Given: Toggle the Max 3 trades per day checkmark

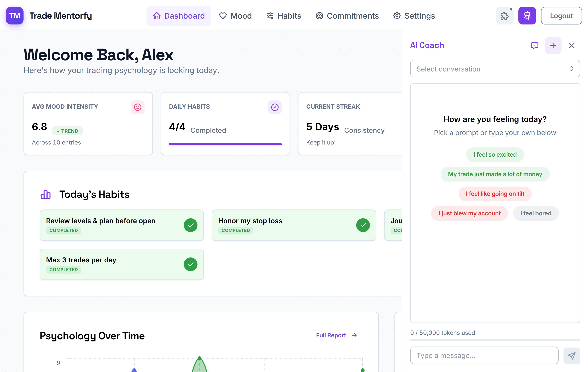Looking at the screenshot, I should (191, 264).
